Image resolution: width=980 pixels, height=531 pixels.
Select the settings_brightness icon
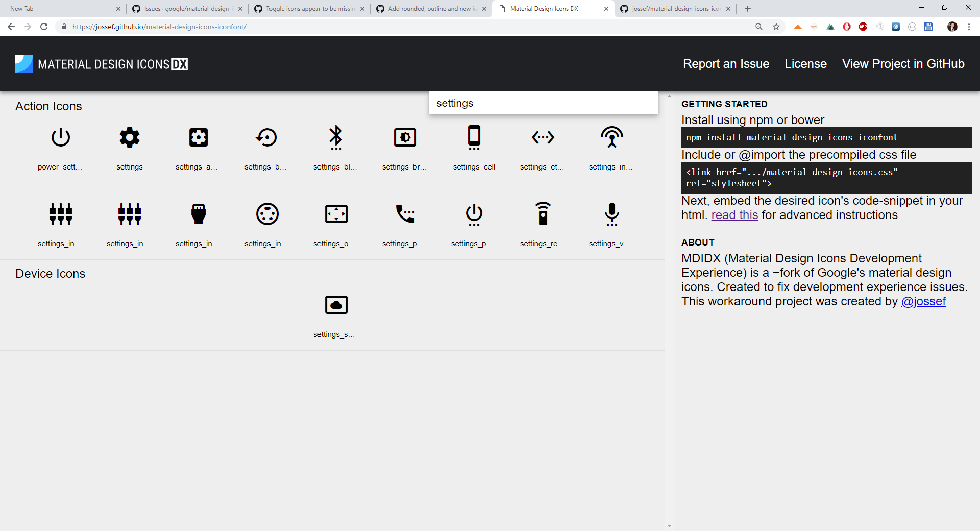(x=405, y=137)
